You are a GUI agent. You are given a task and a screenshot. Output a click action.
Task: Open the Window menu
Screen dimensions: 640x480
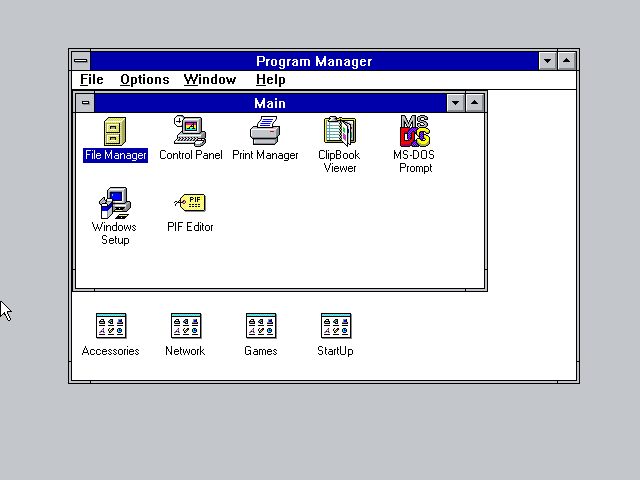click(x=210, y=80)
